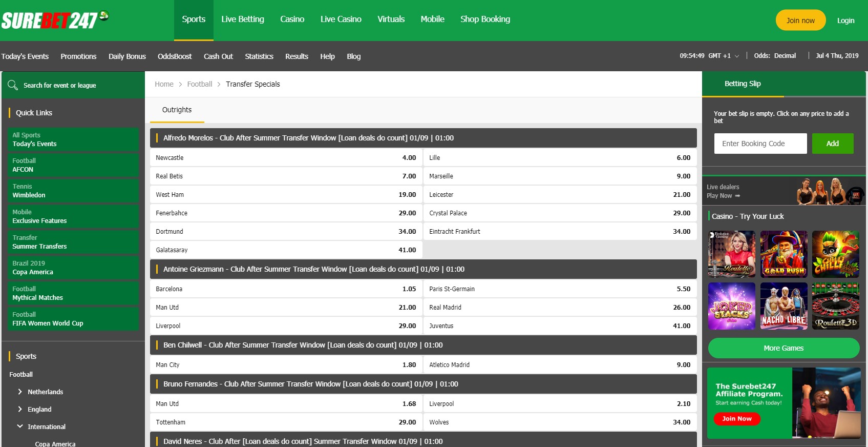Open Statistics
This screenshot has height=447, width=868.
(259, 56)
